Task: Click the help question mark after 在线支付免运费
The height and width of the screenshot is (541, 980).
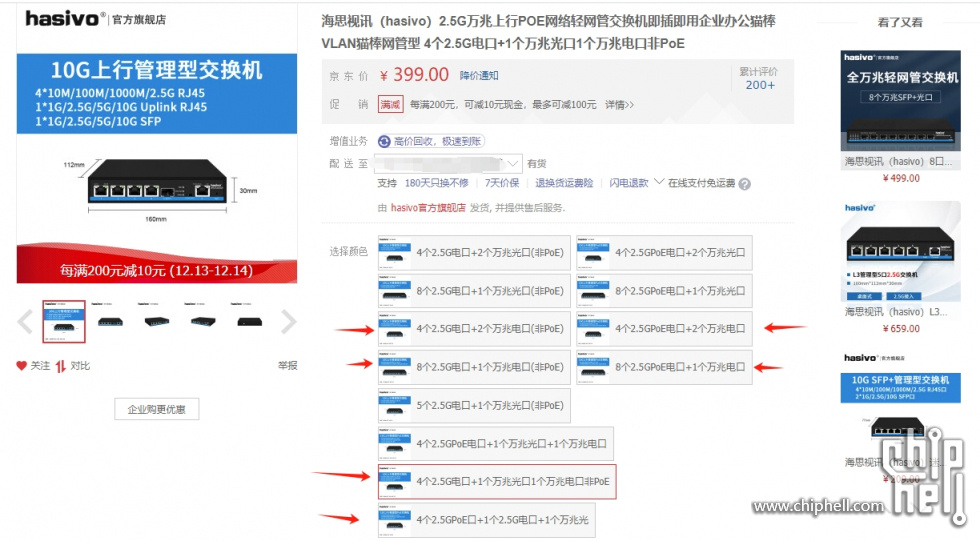Action: click(744, 184)
